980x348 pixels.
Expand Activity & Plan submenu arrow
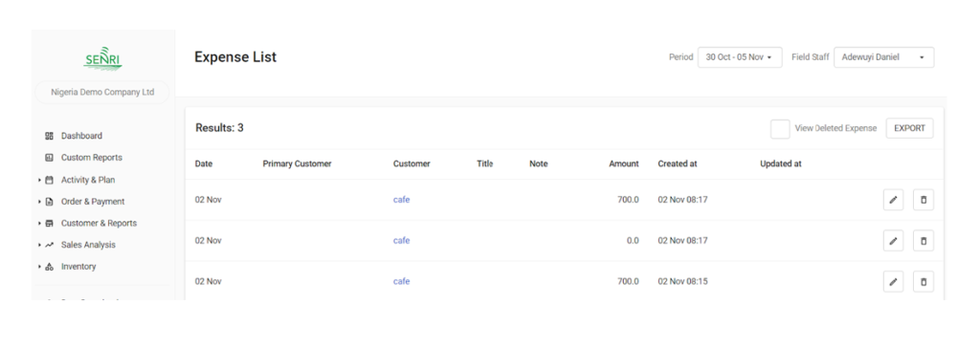coord(39,180)
